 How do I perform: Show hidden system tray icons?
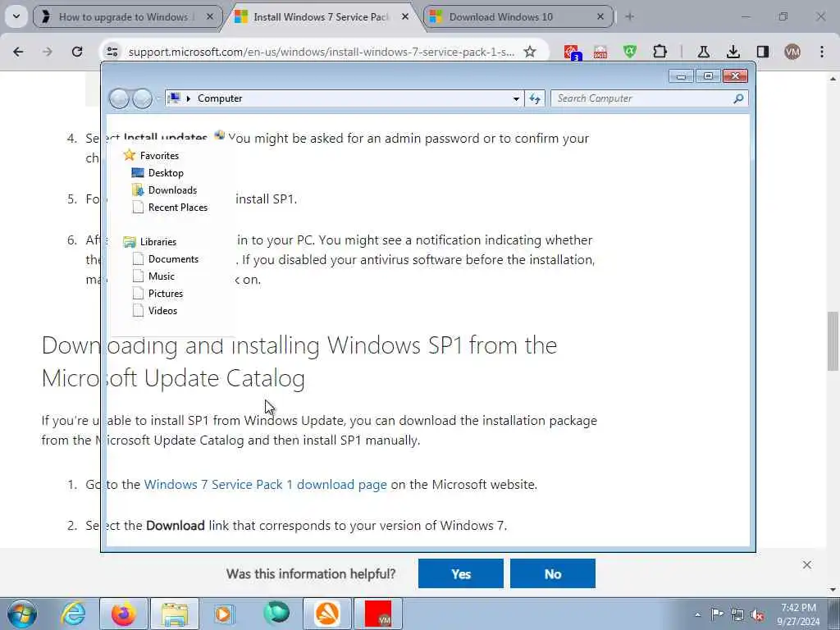tap(697, 614)
